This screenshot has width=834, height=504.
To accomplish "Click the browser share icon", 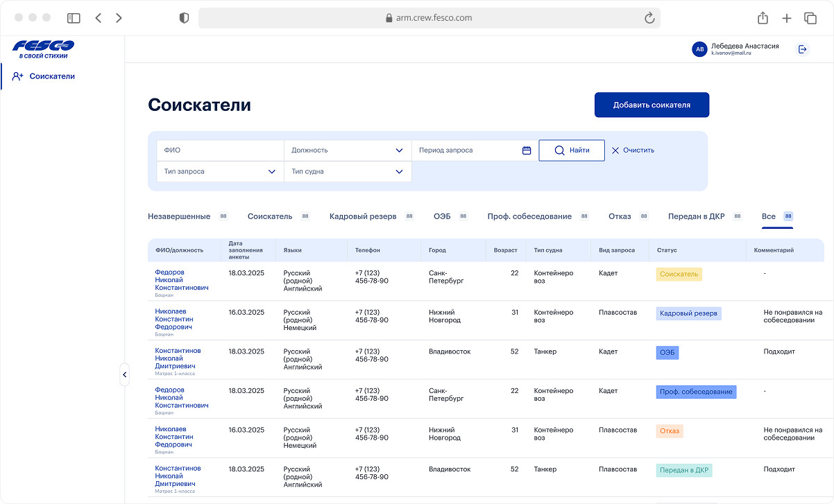I will [x=763, y=18].
